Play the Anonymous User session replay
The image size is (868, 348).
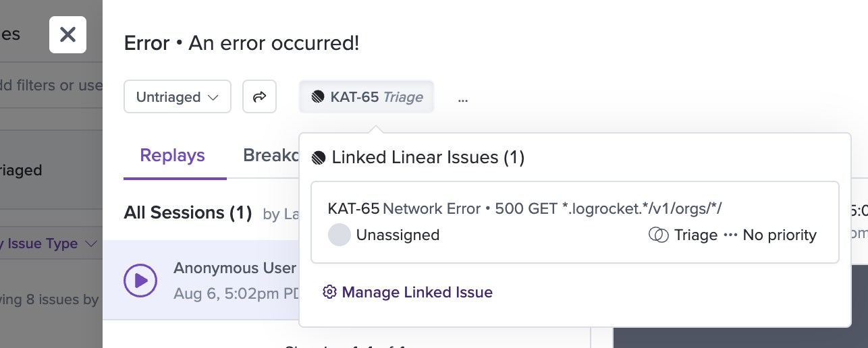click(x=140, y=279)
